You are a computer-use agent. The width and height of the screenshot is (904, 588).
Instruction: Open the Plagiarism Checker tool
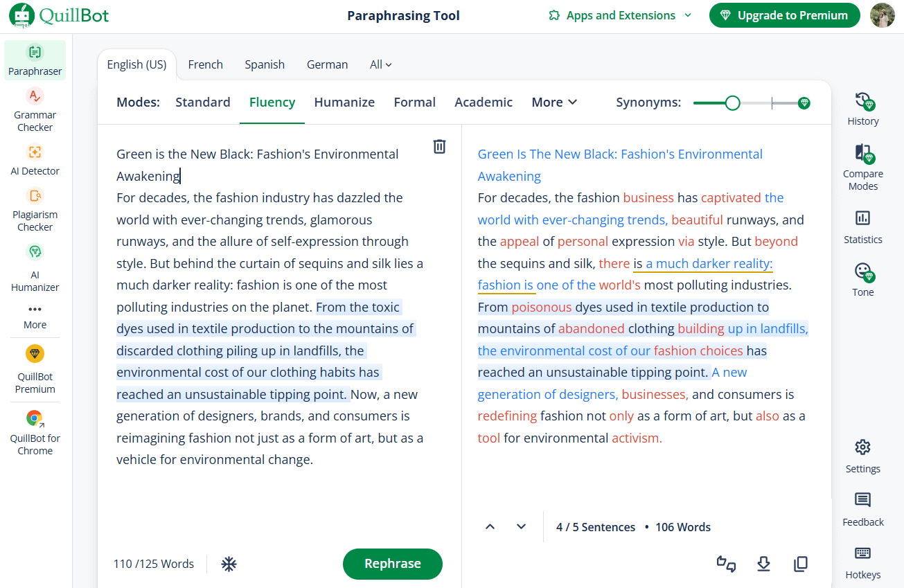click(35, 209)
